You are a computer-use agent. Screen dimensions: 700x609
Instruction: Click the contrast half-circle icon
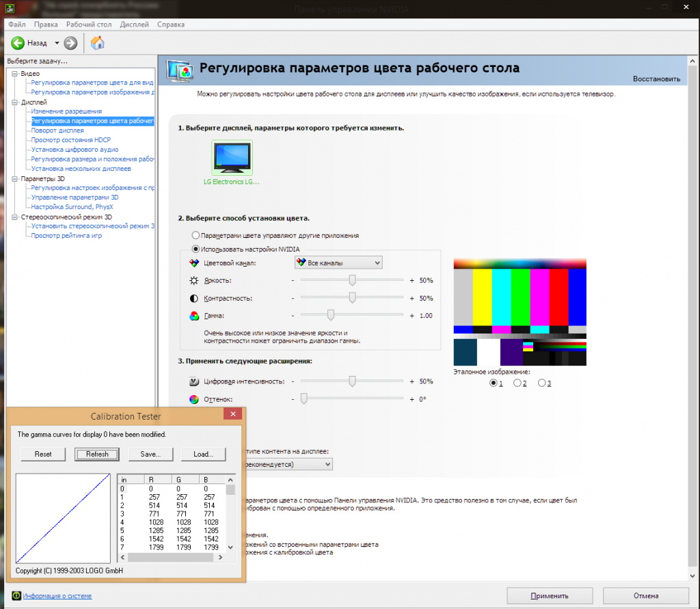click(194, 299)
